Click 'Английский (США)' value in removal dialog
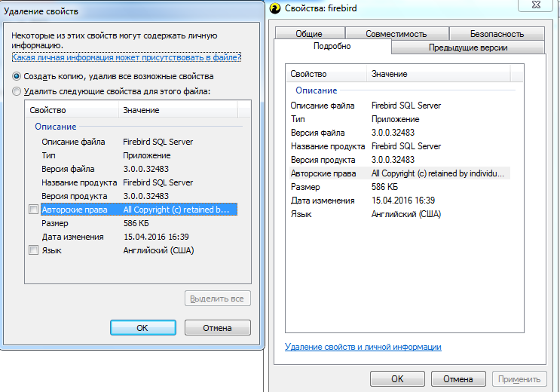This screenshot has width=560, height=392. [x=158, y=250]
